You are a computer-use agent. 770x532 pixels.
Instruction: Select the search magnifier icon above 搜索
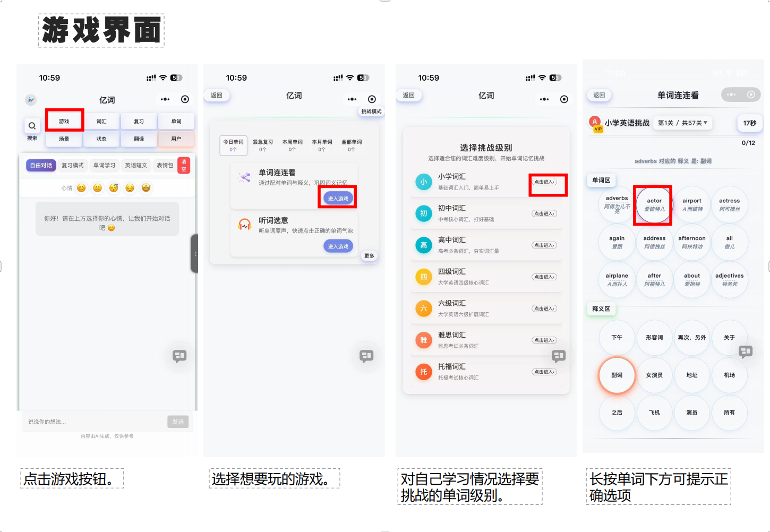pyautogui.click(x=32, y=126)
